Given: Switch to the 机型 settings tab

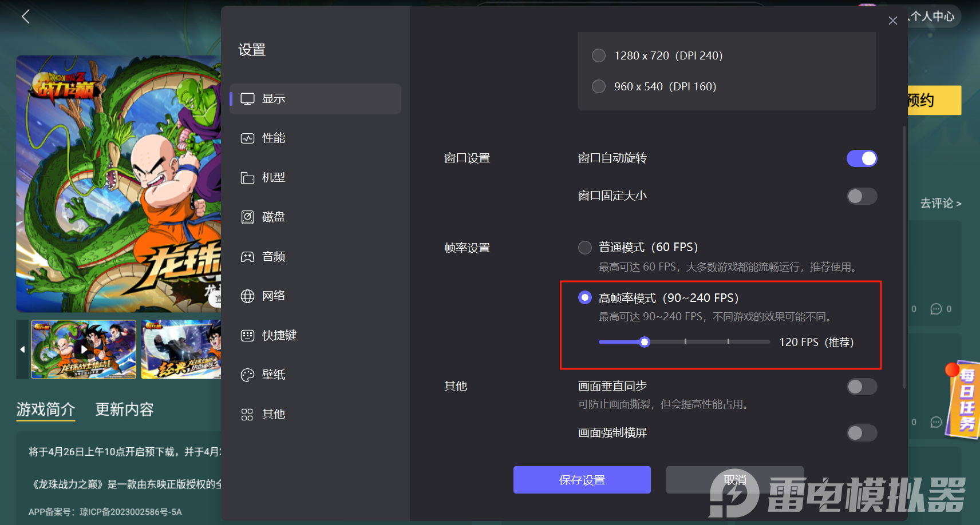Looking at the screenshot, I should (315, 178).
